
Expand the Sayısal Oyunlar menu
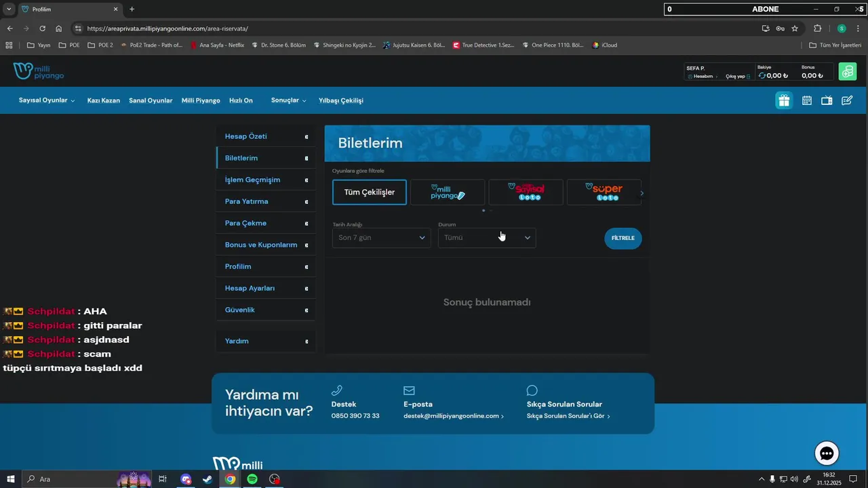tap(47, 100)
